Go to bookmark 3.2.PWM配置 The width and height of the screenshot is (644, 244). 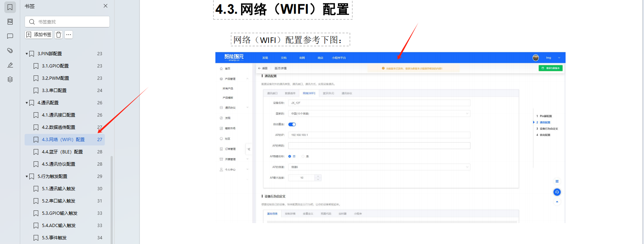(x=55, y=78)
